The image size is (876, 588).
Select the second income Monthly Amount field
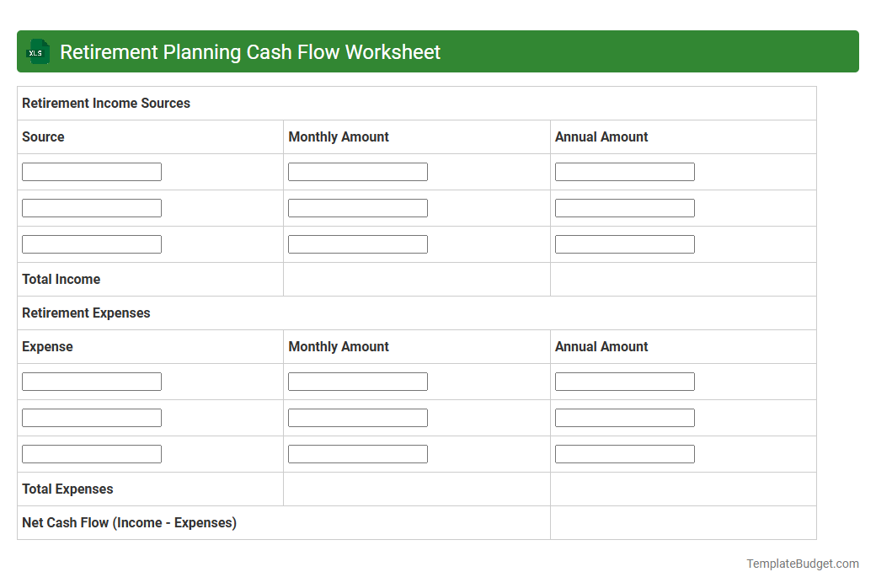[x=357, y=207]
